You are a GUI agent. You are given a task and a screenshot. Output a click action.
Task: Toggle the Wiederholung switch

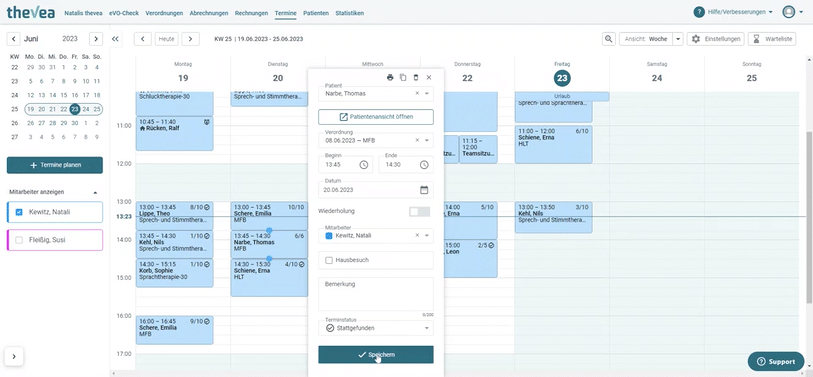pyautogui.click(x=419, y=212)
